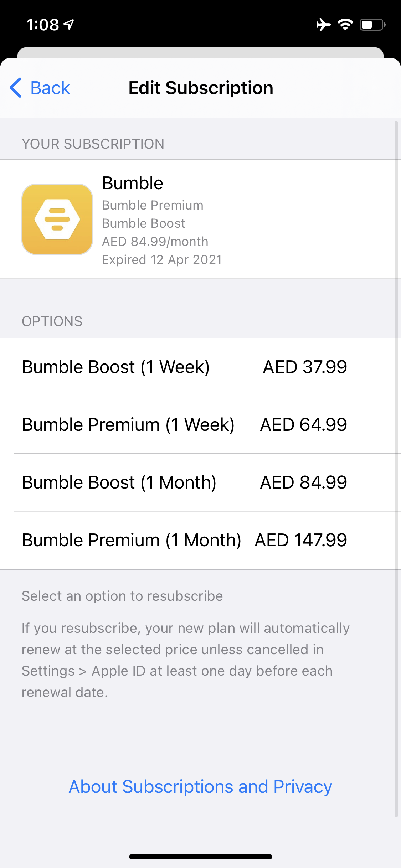Screen dimensions: 401x868
Task: Tap the AED 37.99 price
Action: [305, 367]
